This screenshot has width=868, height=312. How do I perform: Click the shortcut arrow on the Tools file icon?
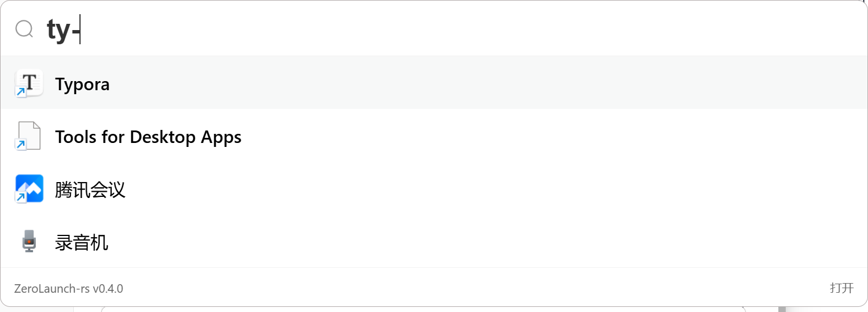(20, 145)
